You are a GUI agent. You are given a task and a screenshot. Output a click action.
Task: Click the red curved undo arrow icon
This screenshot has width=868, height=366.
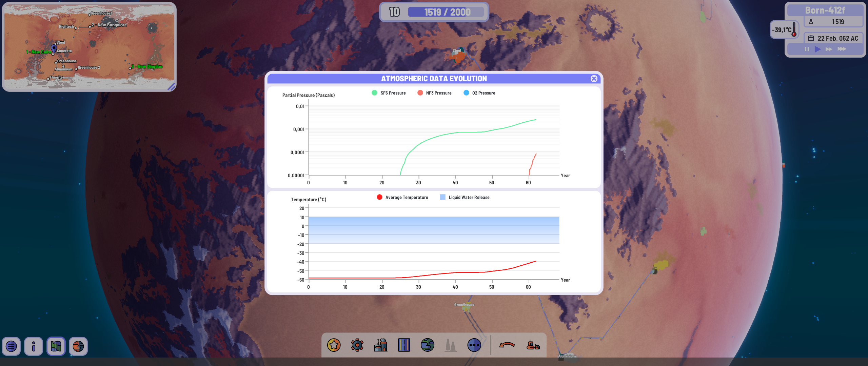click(x=507, y=345)
